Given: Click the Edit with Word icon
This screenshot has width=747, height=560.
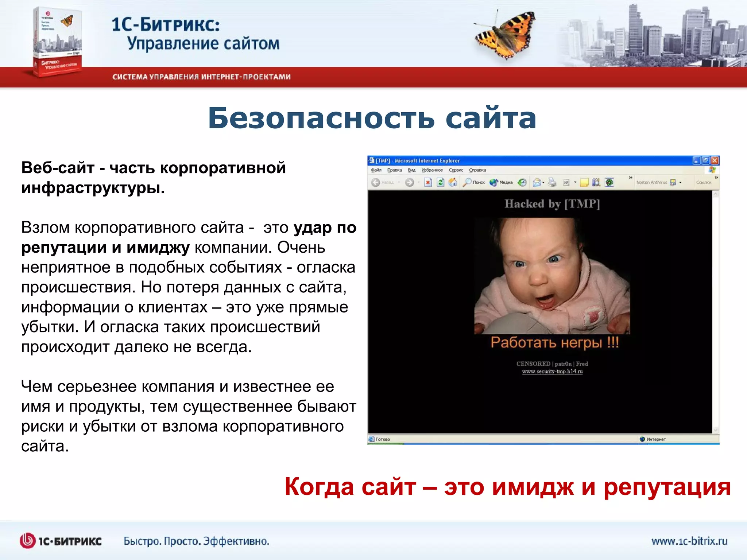Looking at the screenshot, I should click(x=566, y=182).
